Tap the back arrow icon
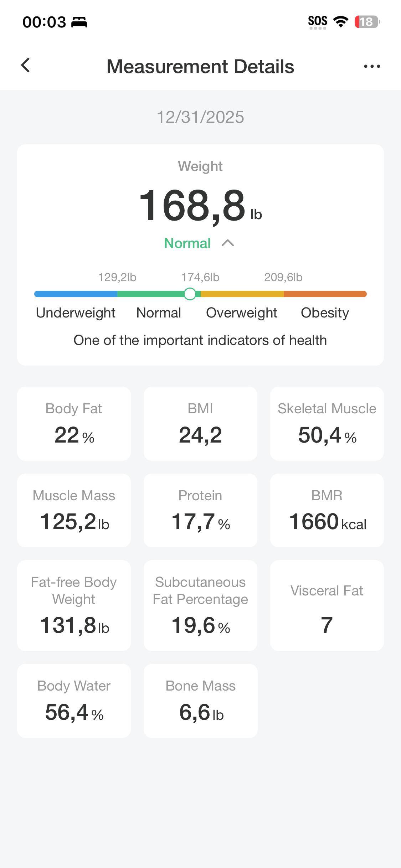 click(26, 66)
